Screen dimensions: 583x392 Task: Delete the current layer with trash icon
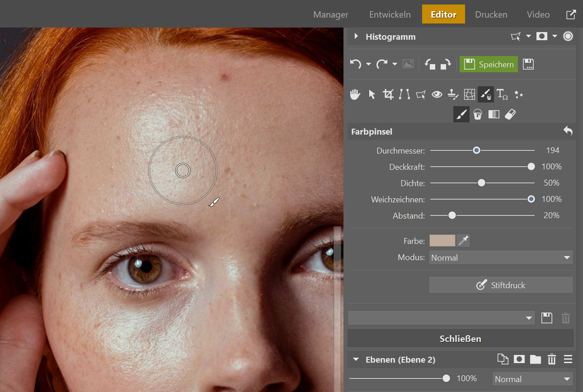coord(551,359)
